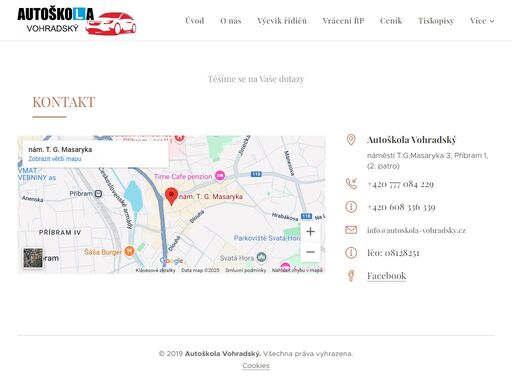The height and width of the screenshot is (384, 512).
Task: Click the phone handset icon
Action: tap(351, 184)
